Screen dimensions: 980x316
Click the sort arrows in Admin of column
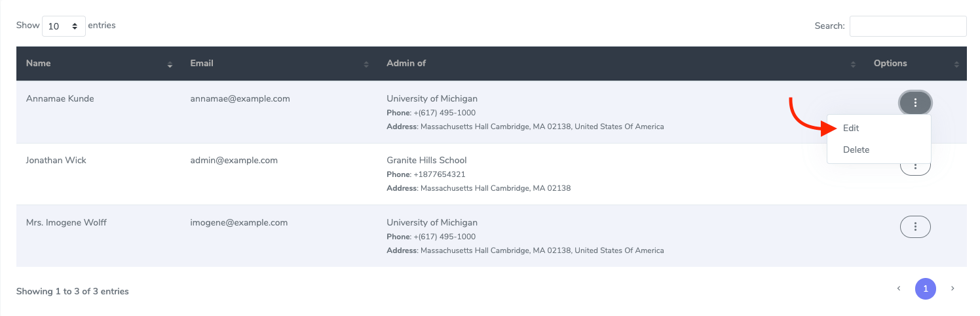point(853,64)
